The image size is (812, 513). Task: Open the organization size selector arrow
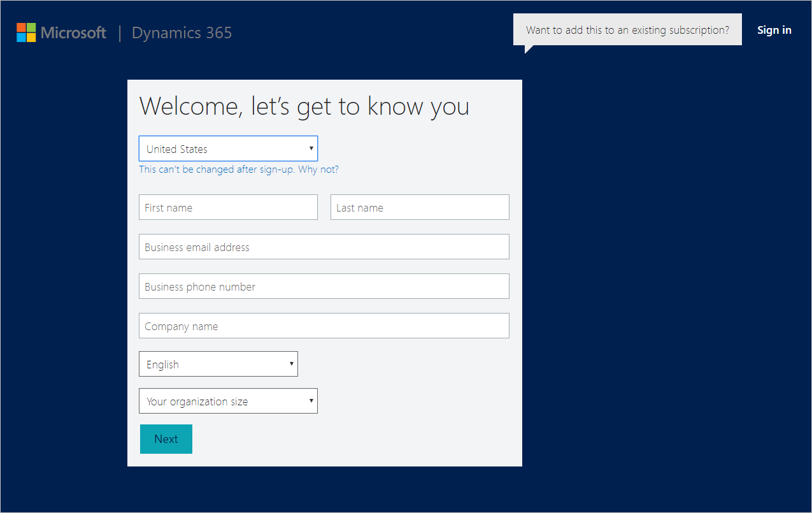(310, 400)
